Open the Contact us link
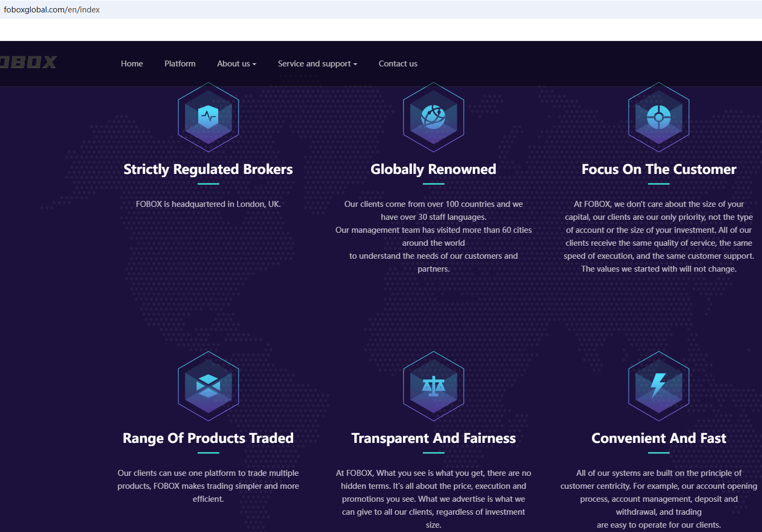Viewport: 762px width, 532px height. point(397,64)
